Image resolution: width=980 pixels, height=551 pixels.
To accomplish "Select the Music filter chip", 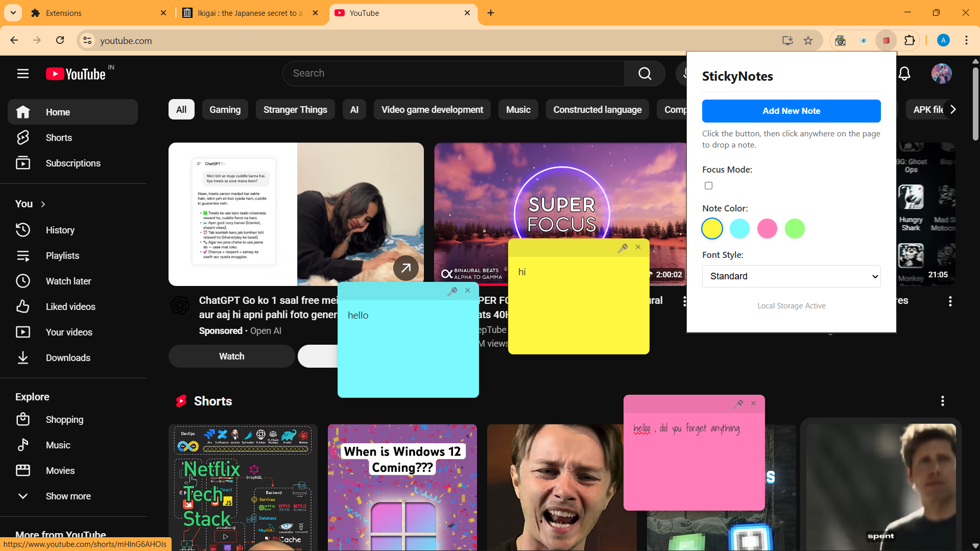I will coord(518,110).
